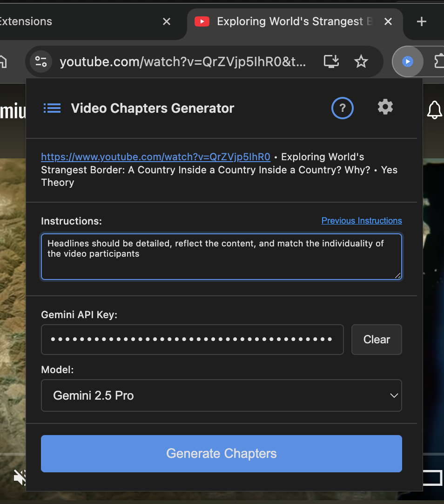Expand the Model dropdown showing Gemini 2.5 Pro
This screenshot has width=444, height=504.
tap(222, 395)
